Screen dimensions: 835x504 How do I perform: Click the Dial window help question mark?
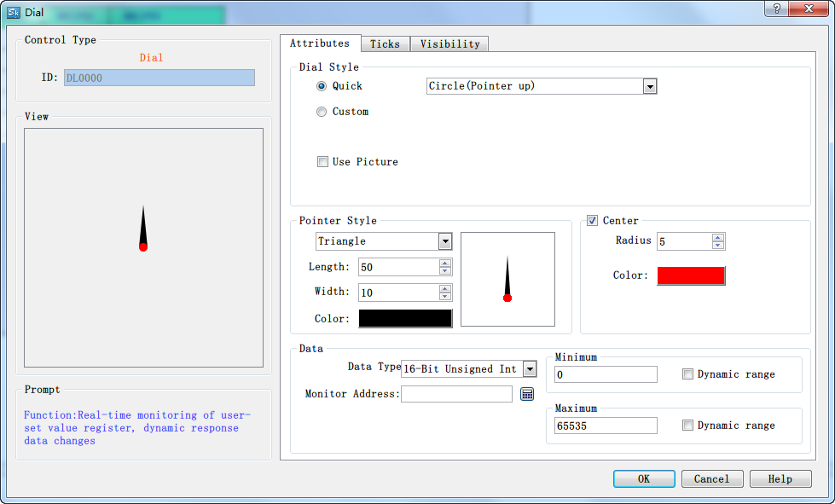coord(776,9)
